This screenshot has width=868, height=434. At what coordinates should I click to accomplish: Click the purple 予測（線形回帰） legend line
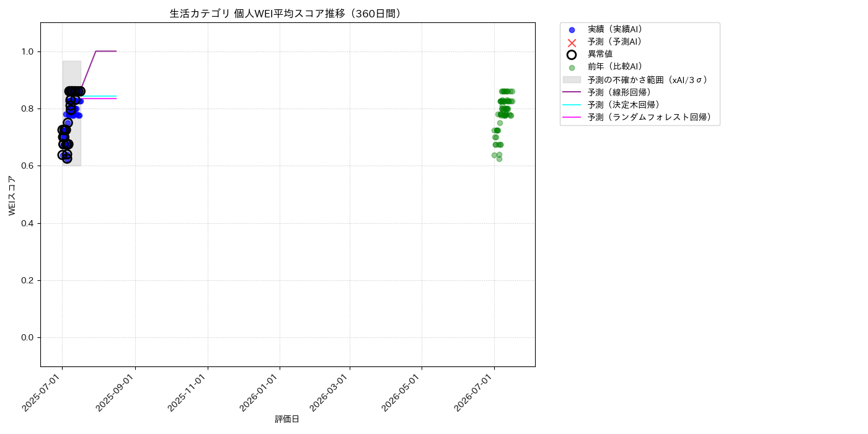pyautogui.click(x=572, y=92)
